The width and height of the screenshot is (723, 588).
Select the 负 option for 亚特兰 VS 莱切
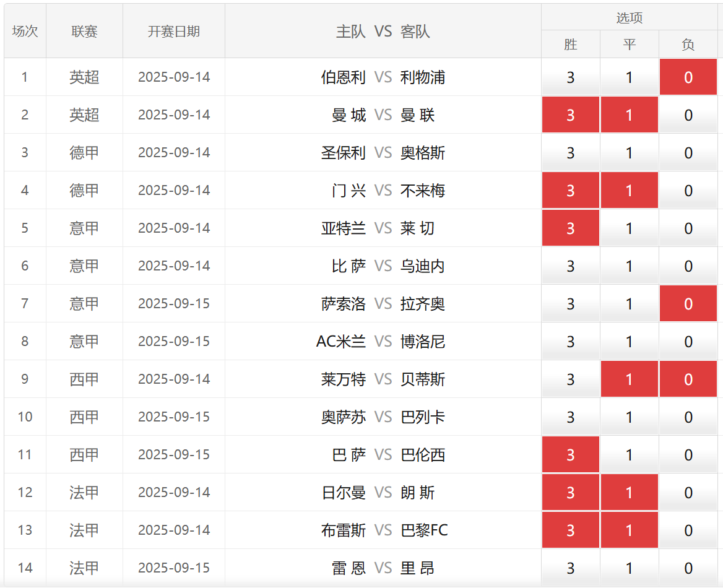point(688,228)
